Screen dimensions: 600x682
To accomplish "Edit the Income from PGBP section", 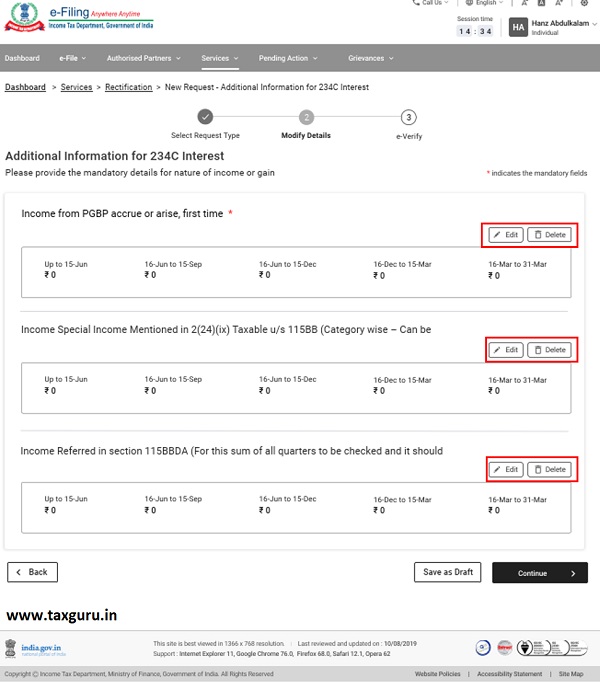I will coord(506,235).
